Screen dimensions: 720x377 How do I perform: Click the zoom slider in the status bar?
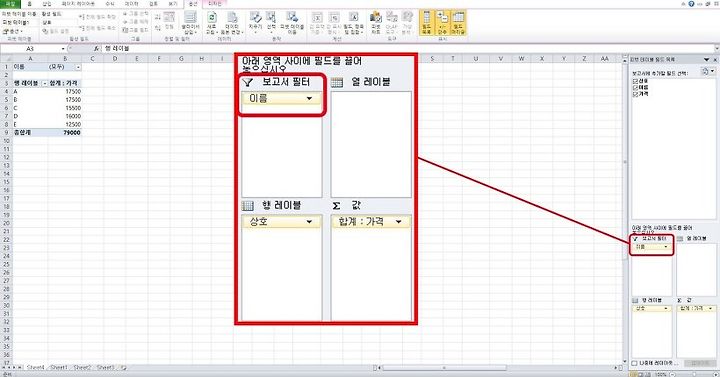[x=693, y=374]
